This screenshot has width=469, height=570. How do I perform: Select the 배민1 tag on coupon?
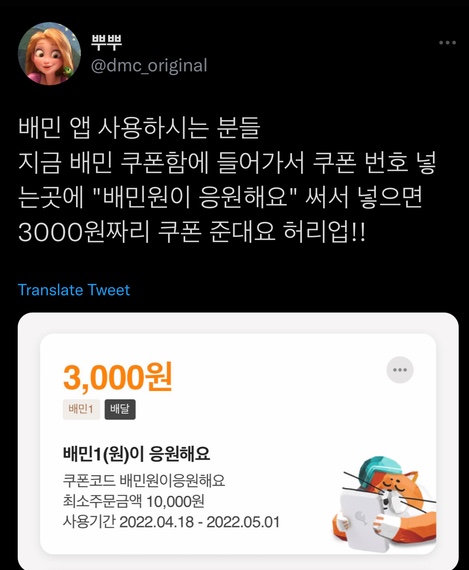click(81, 409)
